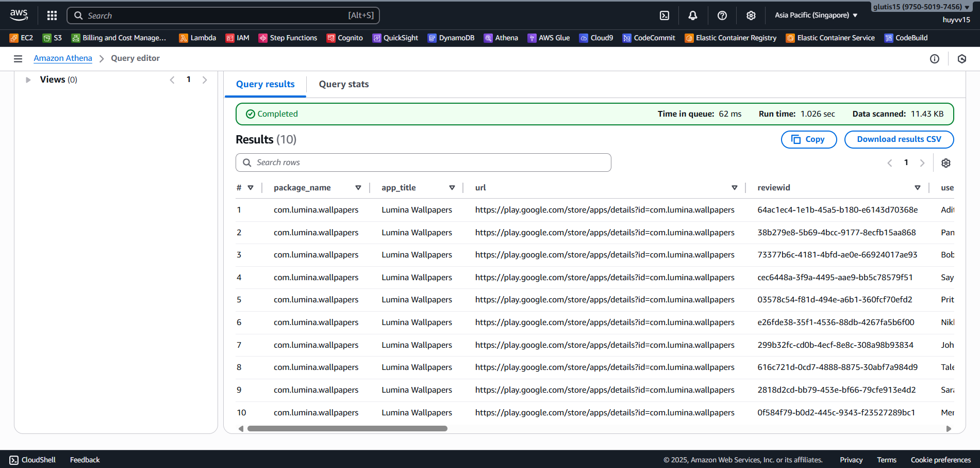This screenshot has width=980, height=468.
Task: Click the Amazon Athena breadcrumb link
Action: 63,58
